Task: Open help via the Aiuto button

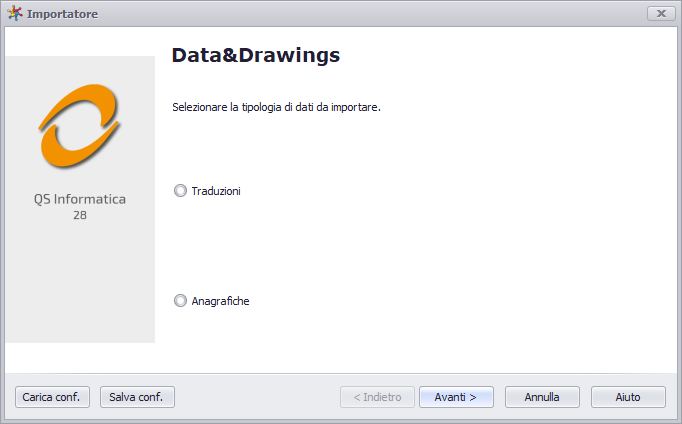Action: [x=628, y=397]
